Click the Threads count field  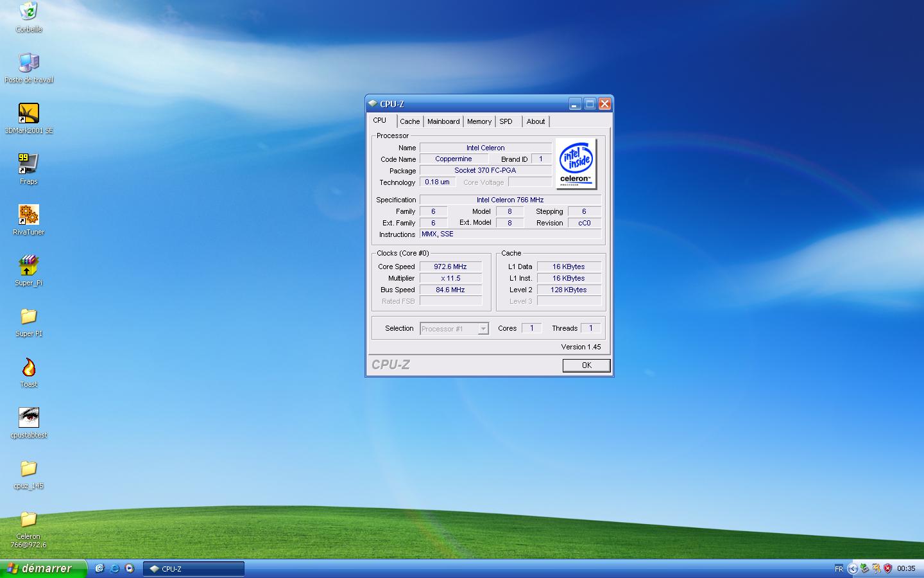[x=591, y=328]
